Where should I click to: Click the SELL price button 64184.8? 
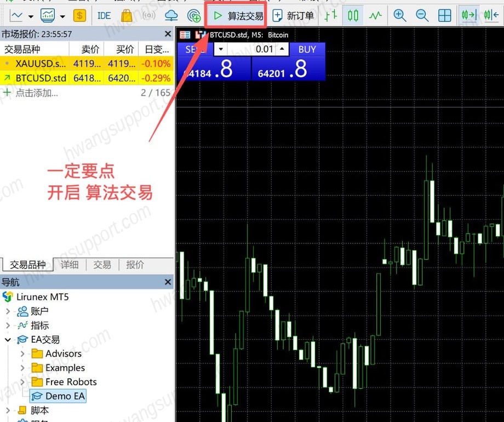coord(214,69)
